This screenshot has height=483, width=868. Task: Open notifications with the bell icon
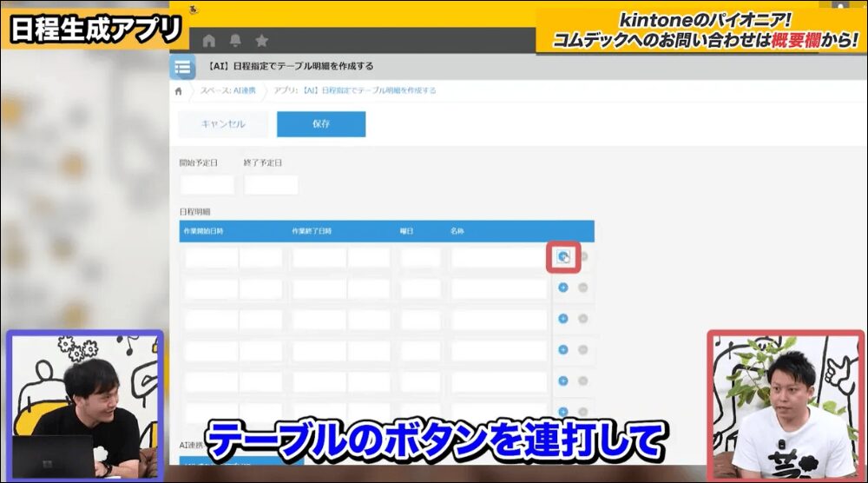click(x=235, y=40)
